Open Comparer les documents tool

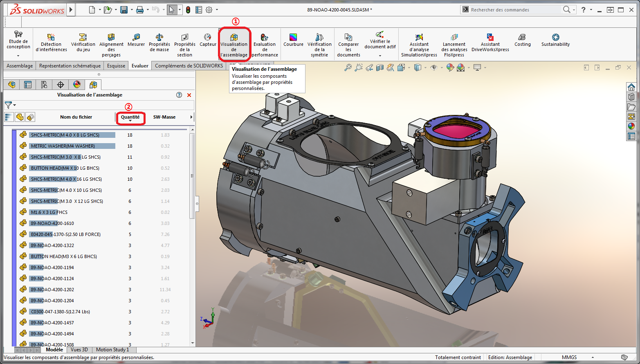click(348, 45)
